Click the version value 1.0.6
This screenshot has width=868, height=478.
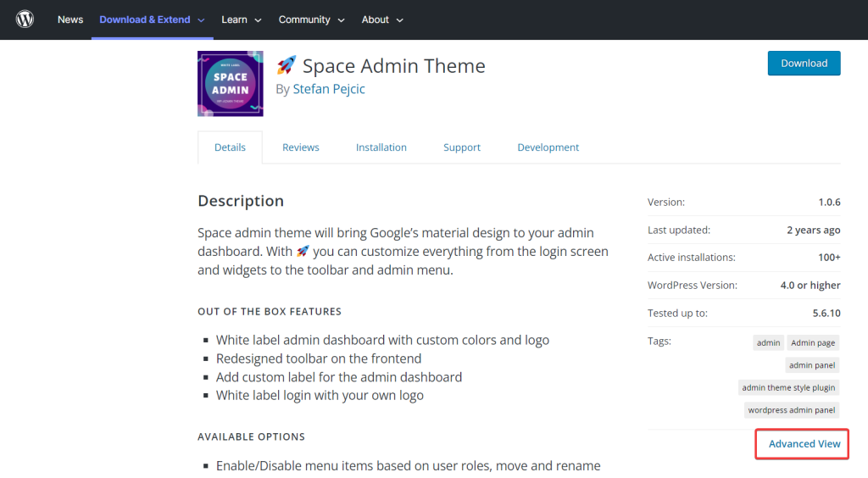pyautogui.click(x=829, y=202)
